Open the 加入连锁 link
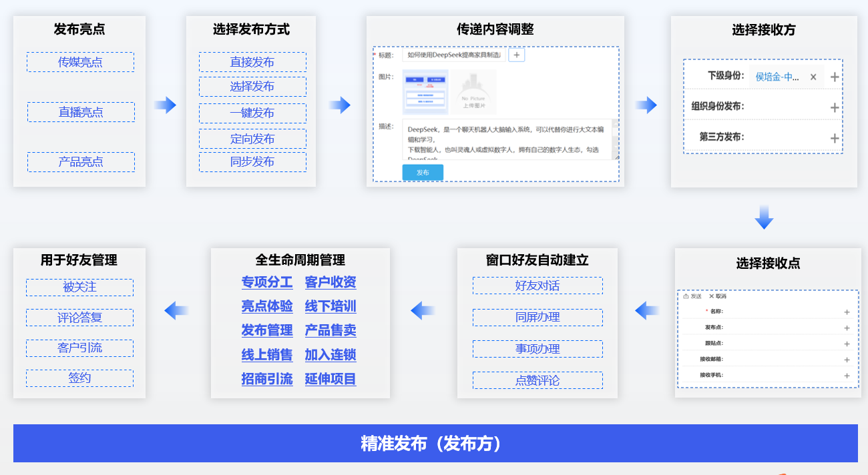The image size is (868, 475). pos(331,355)
